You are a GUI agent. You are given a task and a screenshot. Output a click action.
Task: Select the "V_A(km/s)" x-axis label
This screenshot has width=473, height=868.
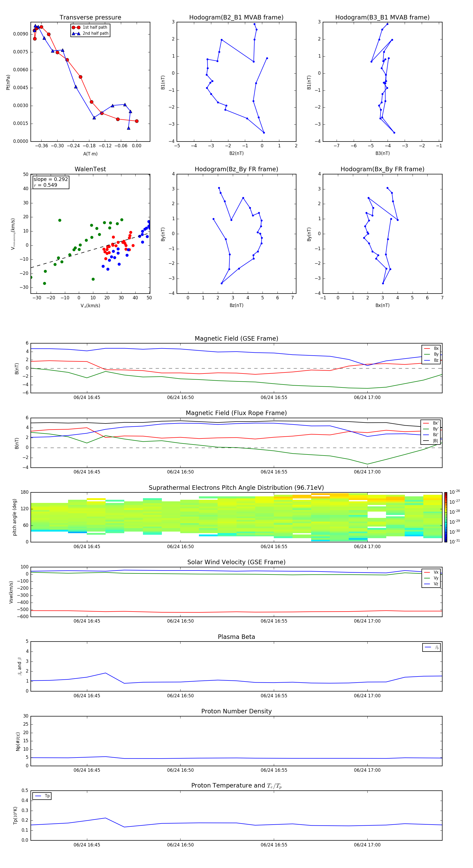(x=90, y=306)
